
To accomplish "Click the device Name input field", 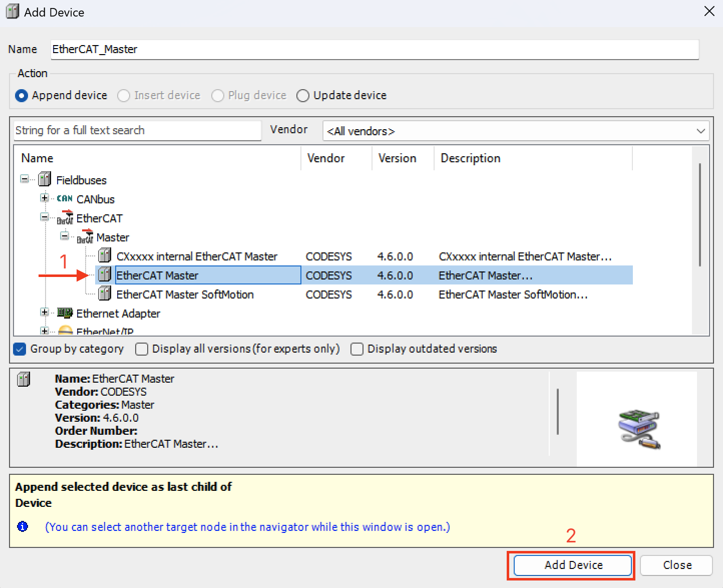I will (375, 49).
